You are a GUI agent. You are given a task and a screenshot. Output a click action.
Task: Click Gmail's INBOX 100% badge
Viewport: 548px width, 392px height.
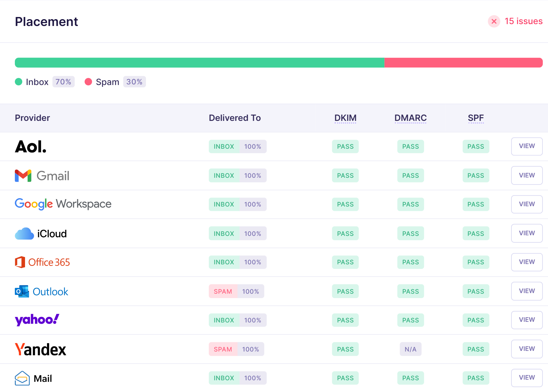[x=238, y=176]
